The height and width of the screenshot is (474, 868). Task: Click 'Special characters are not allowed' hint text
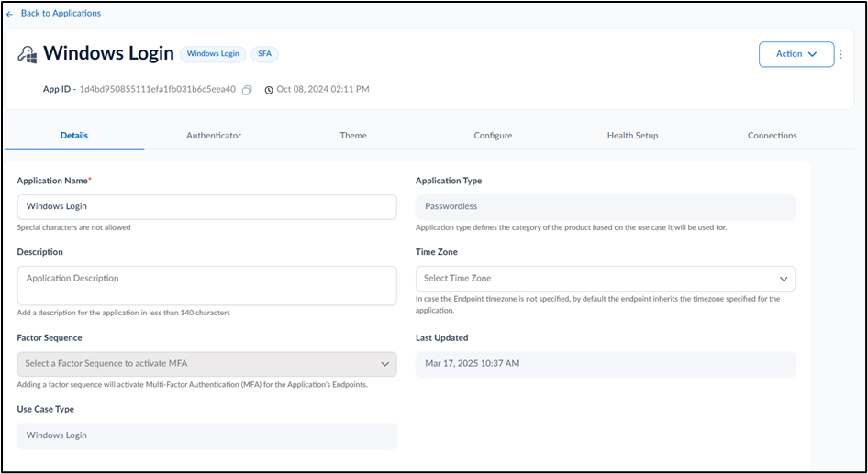(x=73, y=227)
